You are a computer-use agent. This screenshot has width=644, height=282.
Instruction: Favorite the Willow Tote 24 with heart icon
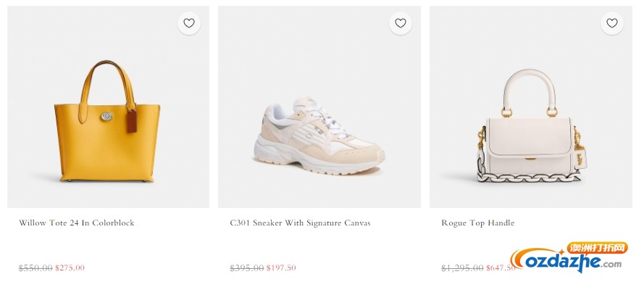tap(189, 23)
